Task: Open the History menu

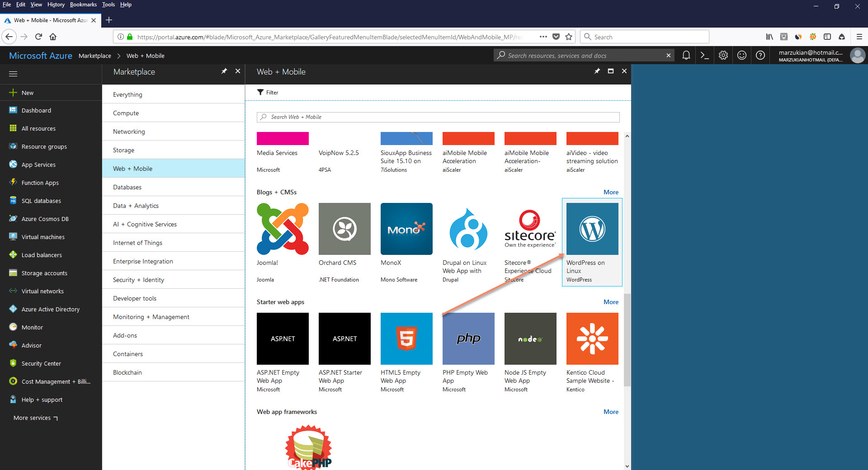Action: coord(56,5)
